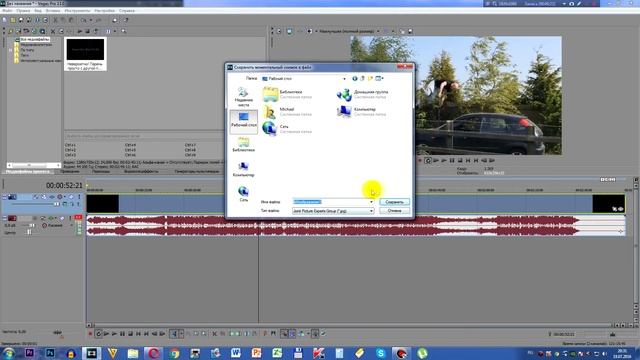Open the Undo history dropdown arrow

(90, 20)
